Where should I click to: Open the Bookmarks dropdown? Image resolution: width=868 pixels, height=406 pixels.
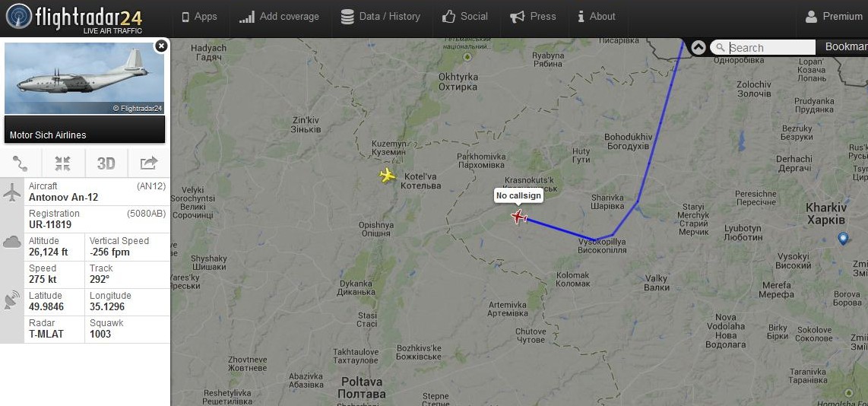pos(846,47)
